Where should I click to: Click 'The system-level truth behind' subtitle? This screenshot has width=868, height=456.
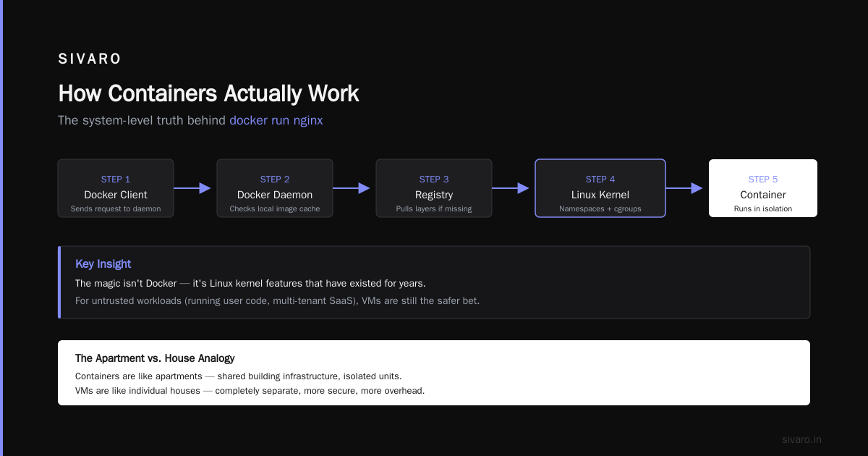(142, 120)
